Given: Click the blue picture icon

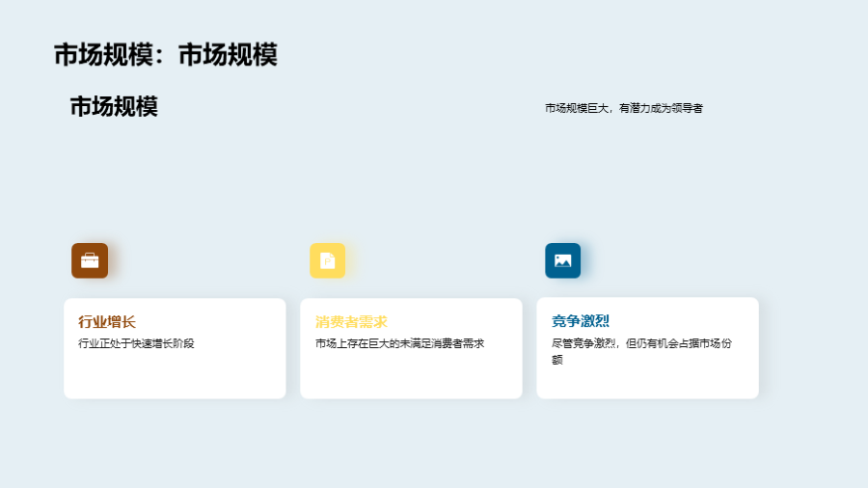Looking at the screenshot, I should pos(562,260).
